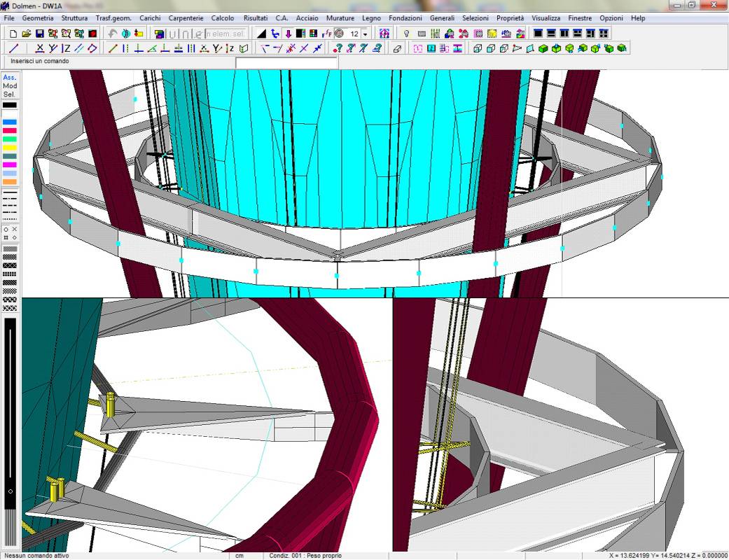The height and width of the screenshot is (560, 729).
Task: Click the cyan I-beam section icon
Action: [x=458, y=48]
